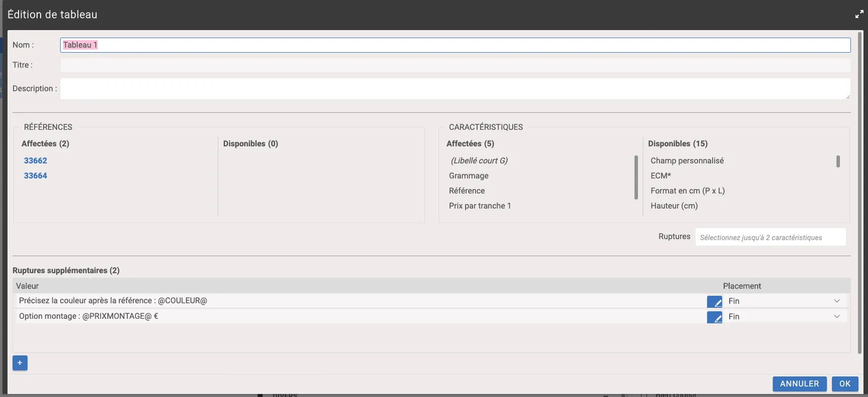Viewport: 868px width, 397px height.
Task: Click the edit icon for the COULEUR rupture
Action: (x=714, y=301)
